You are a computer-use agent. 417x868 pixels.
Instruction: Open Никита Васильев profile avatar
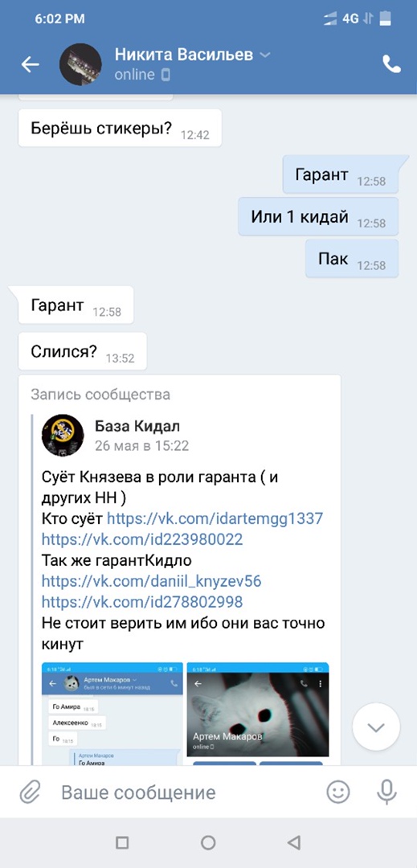(80, 65)
